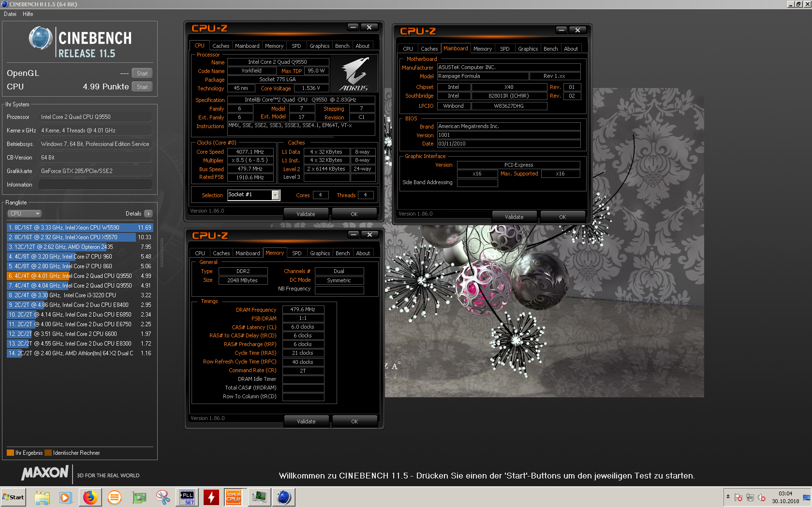812x507 pixels.
Task: Open the green monitor graph taskbar icon
Action: [x=260, y=497]
